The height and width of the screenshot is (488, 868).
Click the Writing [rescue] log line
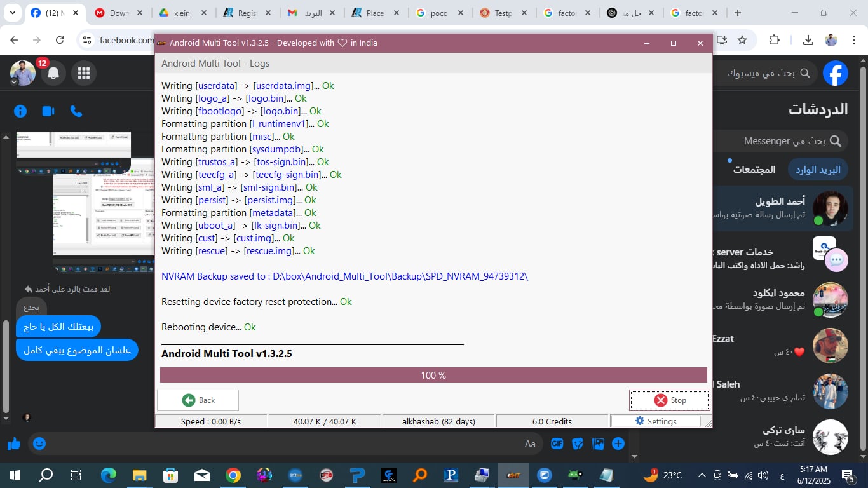coord(238,251)
